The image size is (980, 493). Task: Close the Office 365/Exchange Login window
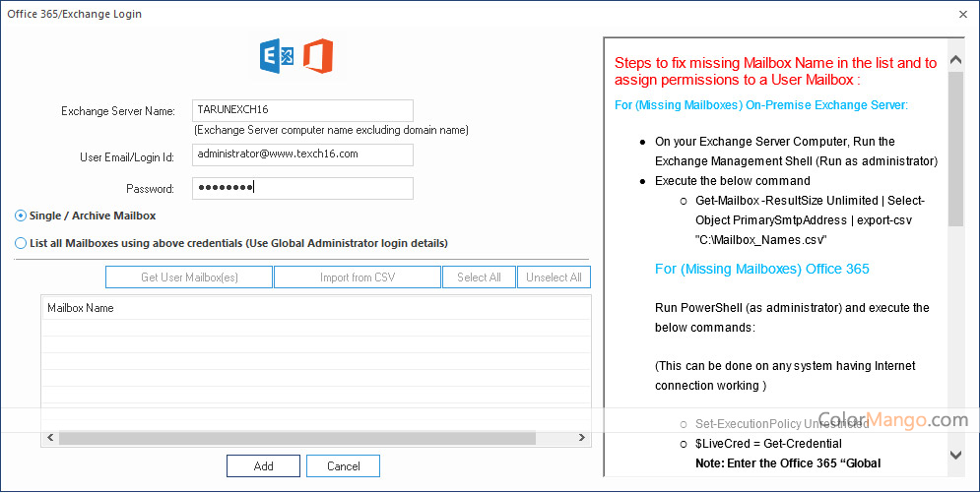961,14
